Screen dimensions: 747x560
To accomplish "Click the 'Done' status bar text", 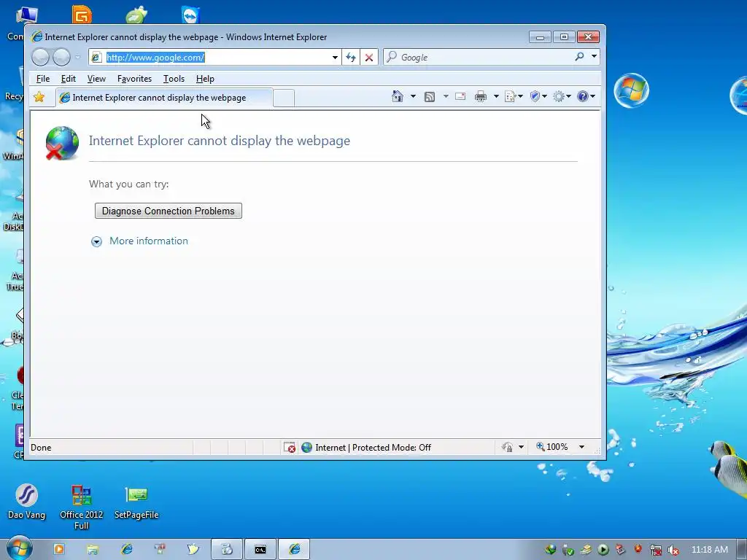I will pyautogui.click(x=41, y=448).
